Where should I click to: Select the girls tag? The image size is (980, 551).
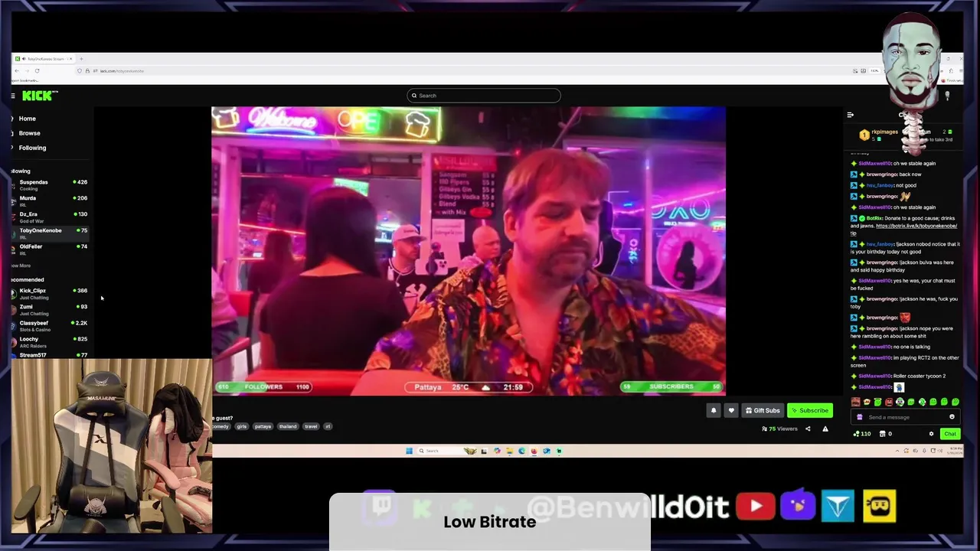click(242, 426)
